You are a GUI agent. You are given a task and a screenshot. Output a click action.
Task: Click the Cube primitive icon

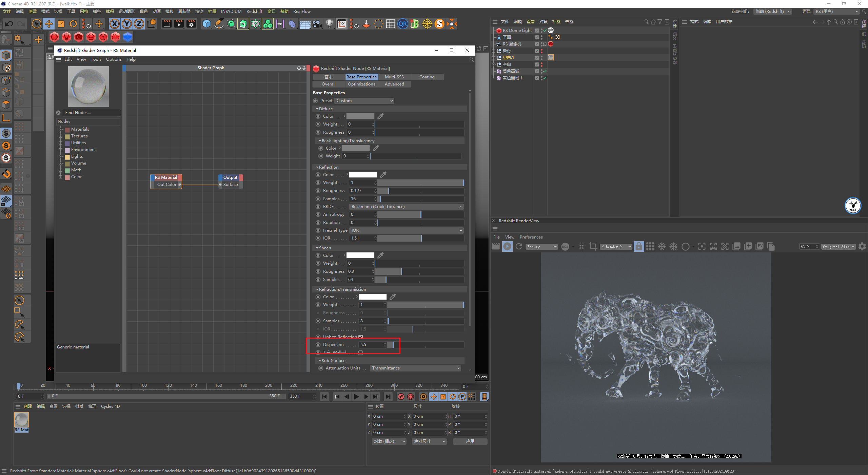206,24
